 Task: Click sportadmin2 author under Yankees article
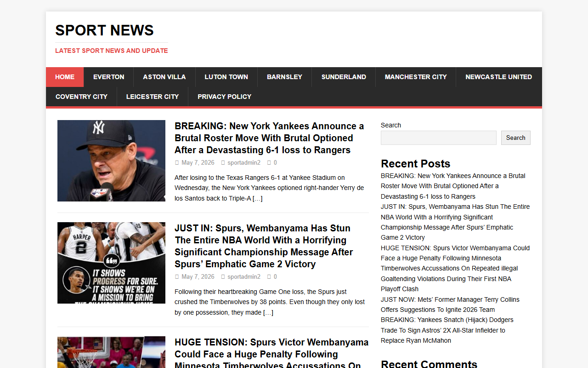(244, 163)
